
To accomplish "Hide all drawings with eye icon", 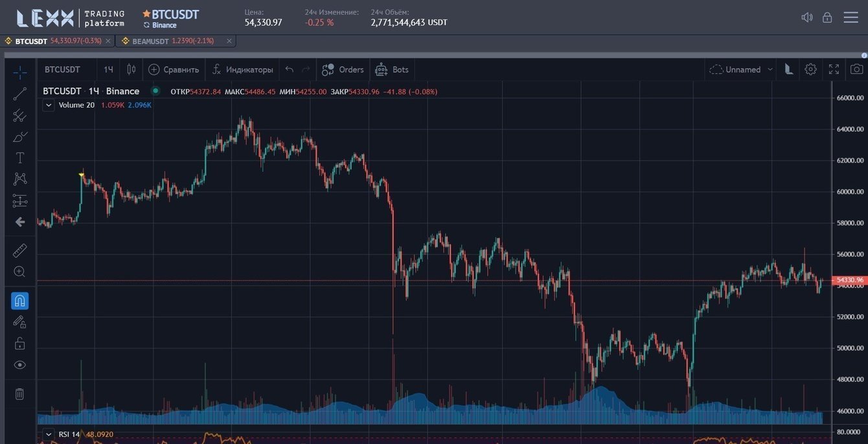I will [20, 365].
